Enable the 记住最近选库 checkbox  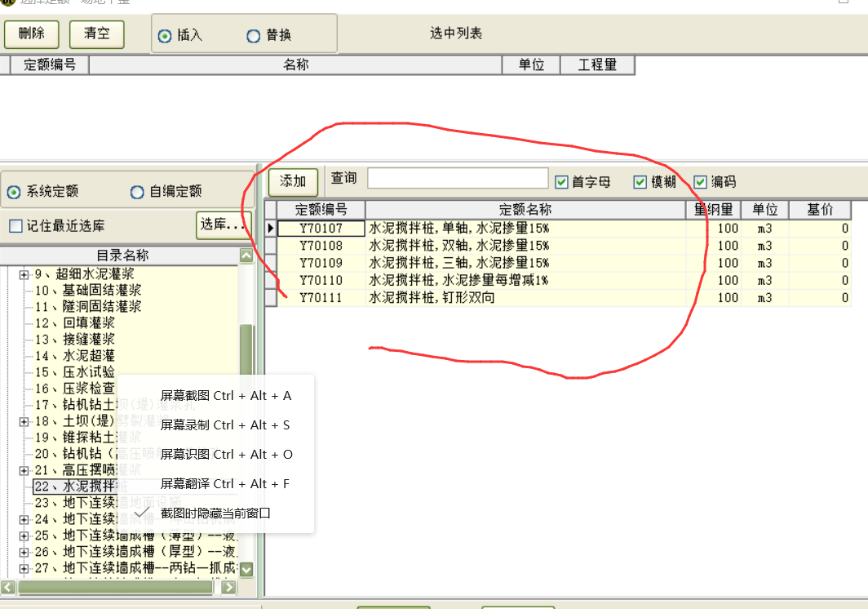point(15,226)
